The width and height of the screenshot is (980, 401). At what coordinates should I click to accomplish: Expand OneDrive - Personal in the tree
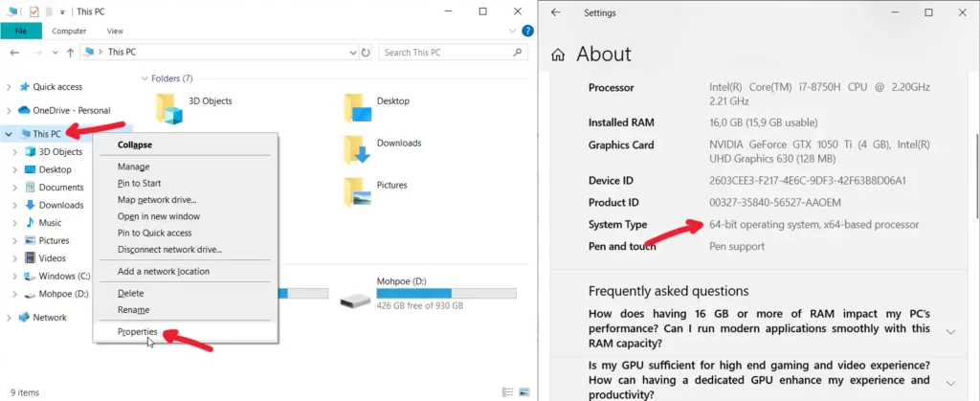(9, 111)
